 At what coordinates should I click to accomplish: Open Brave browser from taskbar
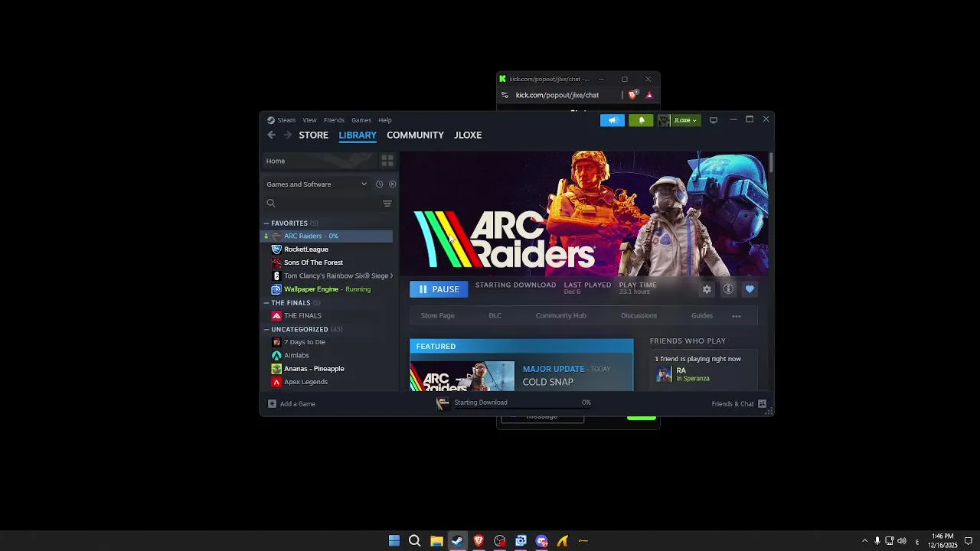479,541
